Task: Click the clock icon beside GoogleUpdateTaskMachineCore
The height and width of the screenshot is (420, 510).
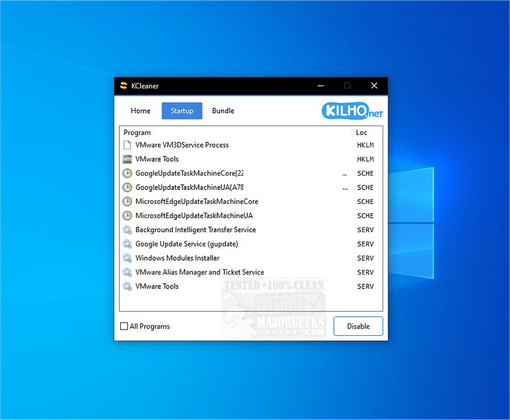Action: 127,173
